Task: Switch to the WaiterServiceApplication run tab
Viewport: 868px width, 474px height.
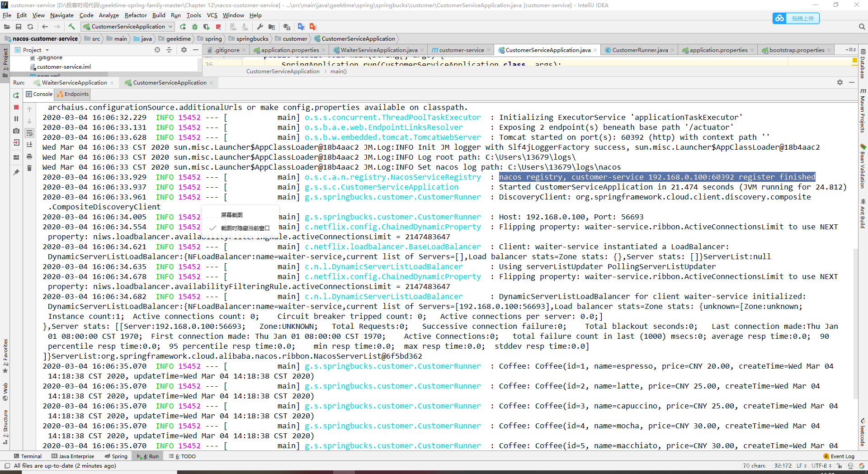Action: [74, 83]
